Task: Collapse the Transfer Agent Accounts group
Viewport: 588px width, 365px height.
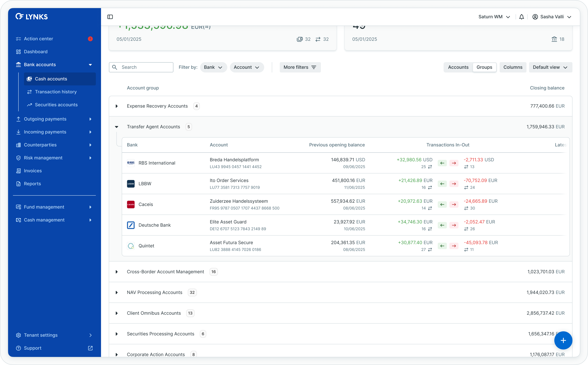Action: [x=117, y=127]
